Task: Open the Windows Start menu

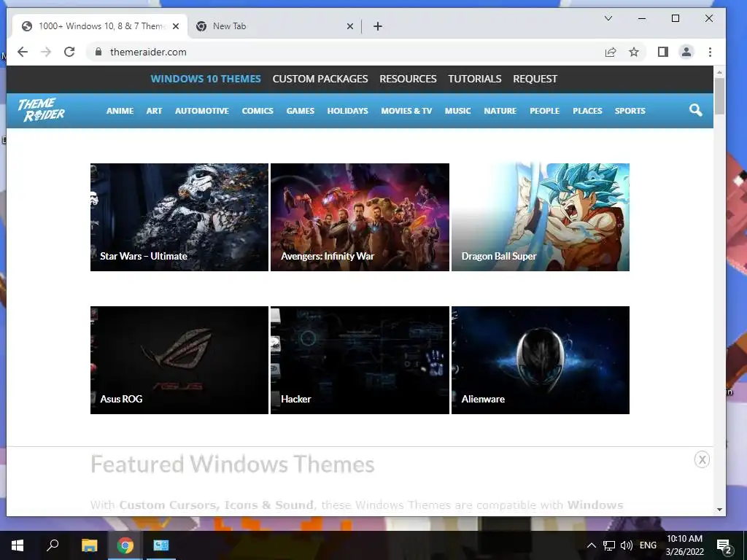Action: click(18, 545)
